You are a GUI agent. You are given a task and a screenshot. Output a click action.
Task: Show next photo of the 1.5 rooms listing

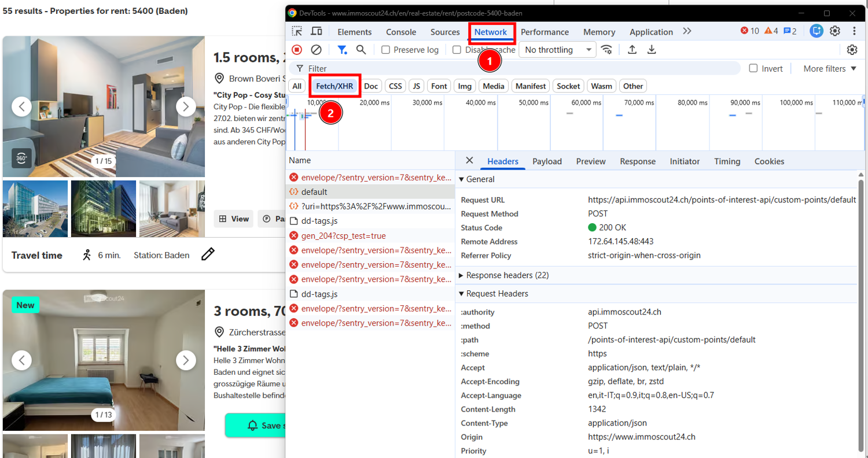click(186, 106)
